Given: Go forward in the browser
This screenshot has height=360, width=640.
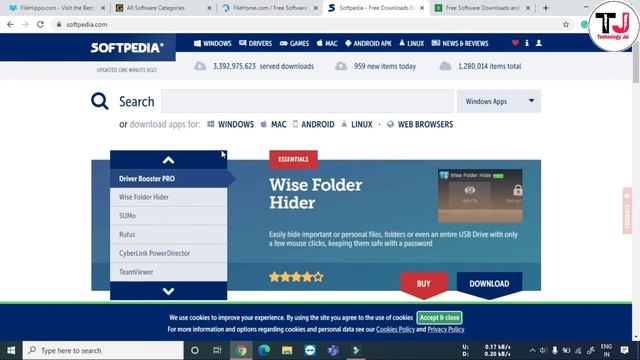Looking at the screenshot, I should coord(25,24).
